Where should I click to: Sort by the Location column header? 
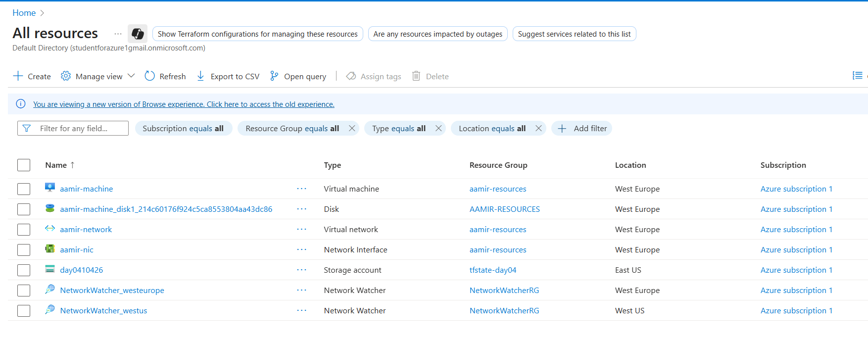click(630, 165)
